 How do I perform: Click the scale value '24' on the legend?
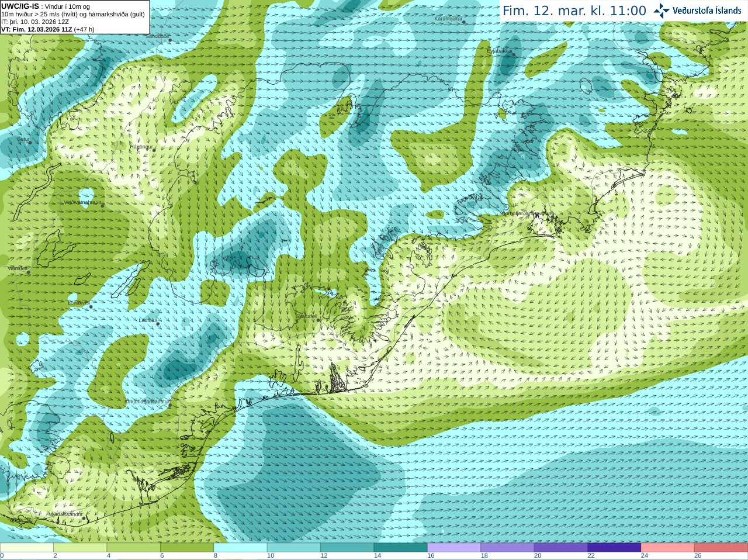pyautogui.click(x=645, y=556)
